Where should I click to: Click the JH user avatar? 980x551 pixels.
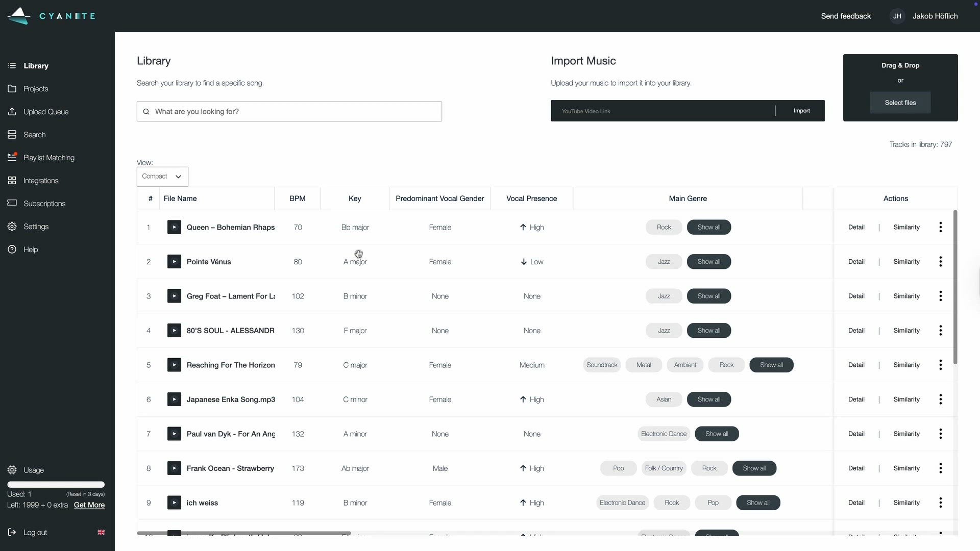(897, 16)
